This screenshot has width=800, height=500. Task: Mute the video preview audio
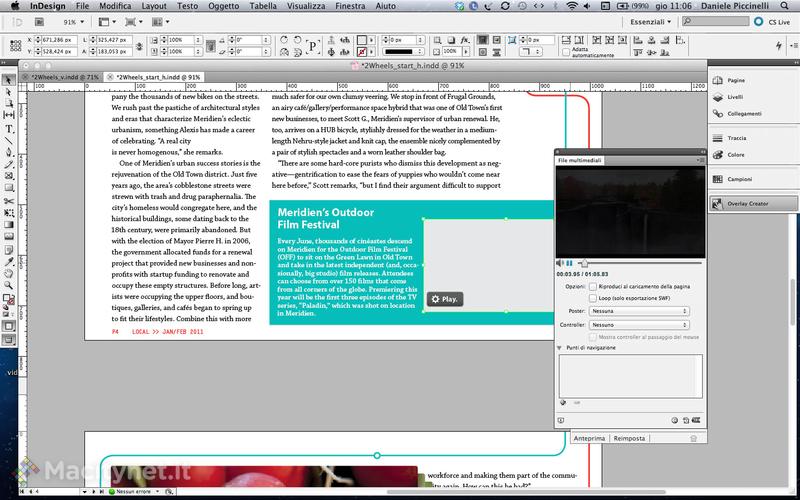tap(559, 262)
